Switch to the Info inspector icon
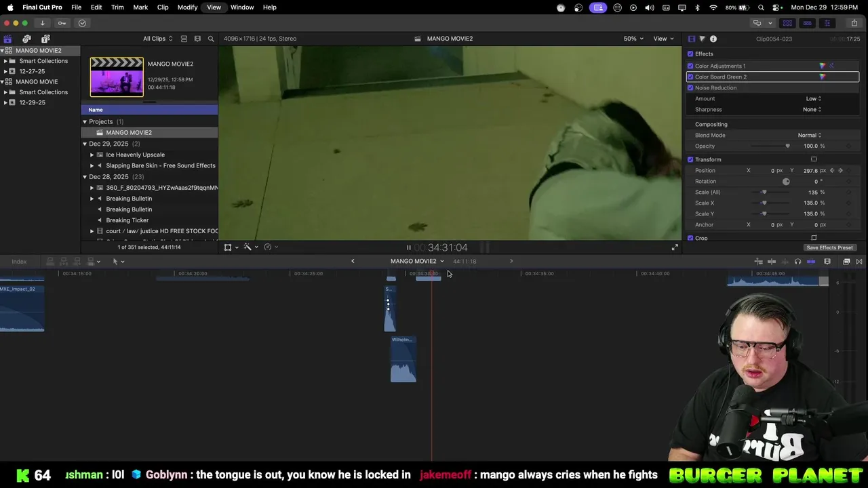The width and height of the screenshot is (868, 488). click(713, 39)
